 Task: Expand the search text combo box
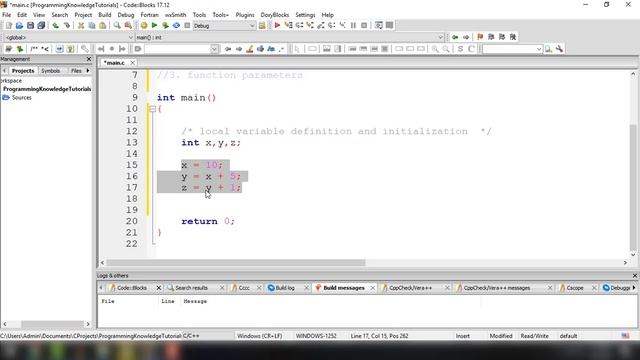tap(214, 49)
